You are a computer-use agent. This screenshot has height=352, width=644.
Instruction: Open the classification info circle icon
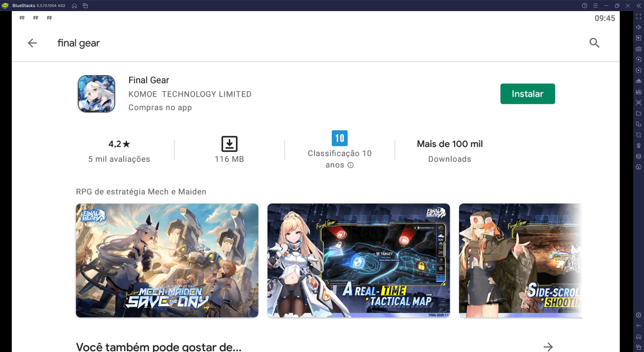coord(350,165)
